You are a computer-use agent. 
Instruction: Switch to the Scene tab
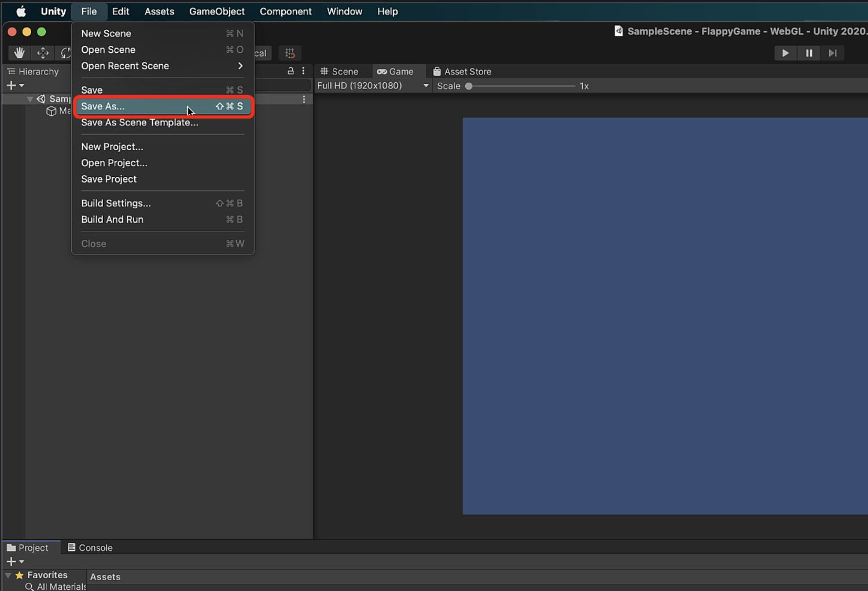pos(339,72)
